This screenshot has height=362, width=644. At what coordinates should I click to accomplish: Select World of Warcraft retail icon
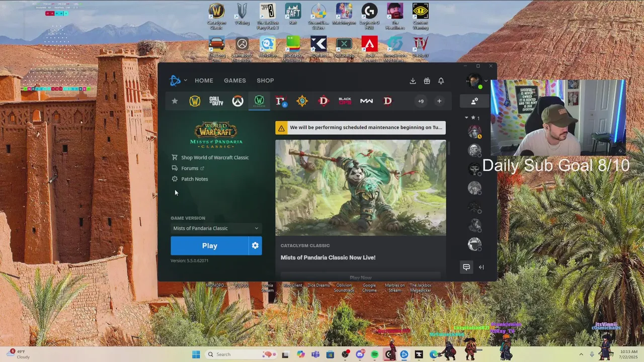(x=195, y=101)
